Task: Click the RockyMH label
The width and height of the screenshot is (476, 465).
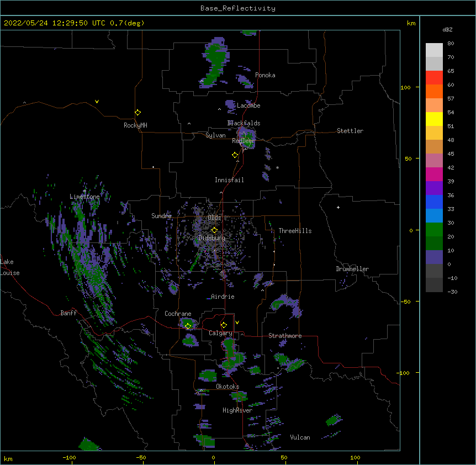Action: click(135, 125)
